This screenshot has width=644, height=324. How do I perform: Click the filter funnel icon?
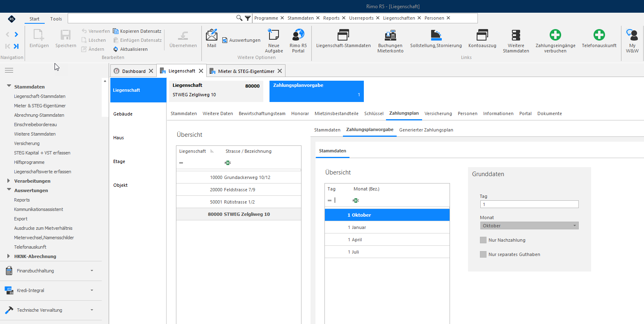(x=248, y=18)
